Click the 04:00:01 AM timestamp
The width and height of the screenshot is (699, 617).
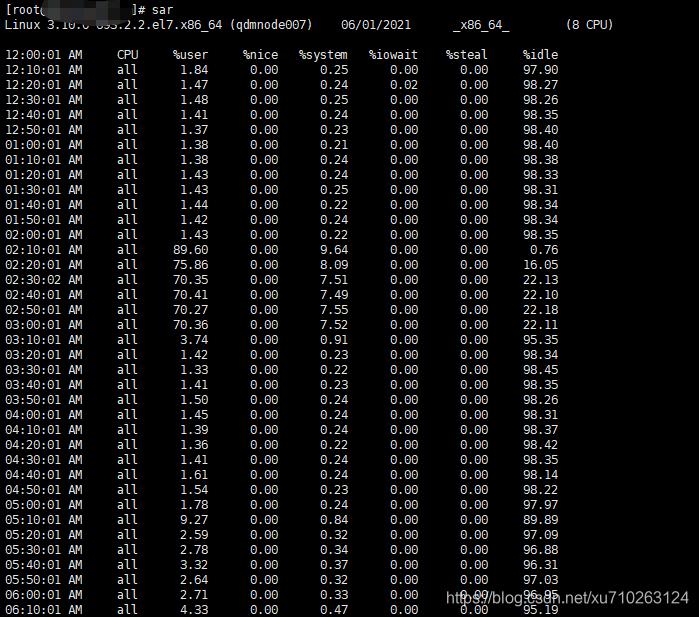click(x=44, y=415)
